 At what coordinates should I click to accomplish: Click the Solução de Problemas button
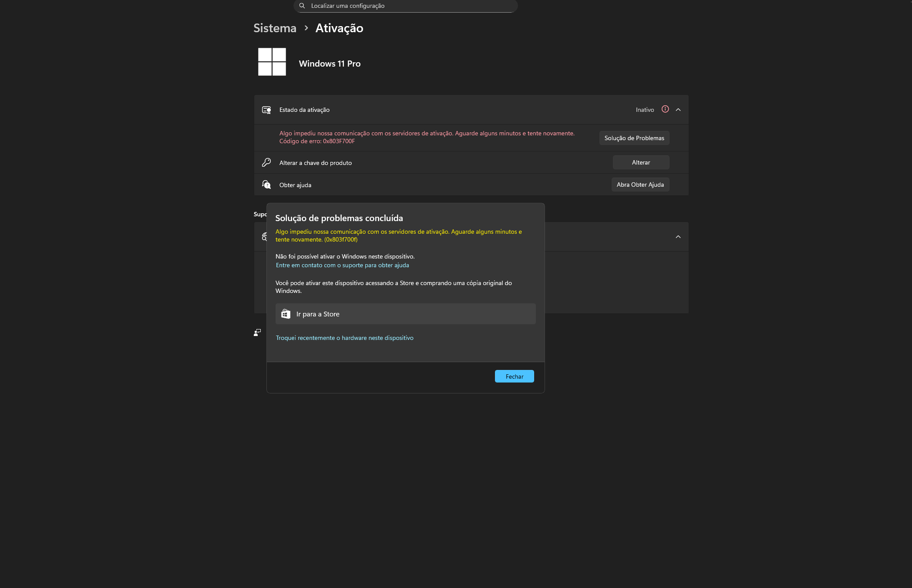(x=634, y=138)
